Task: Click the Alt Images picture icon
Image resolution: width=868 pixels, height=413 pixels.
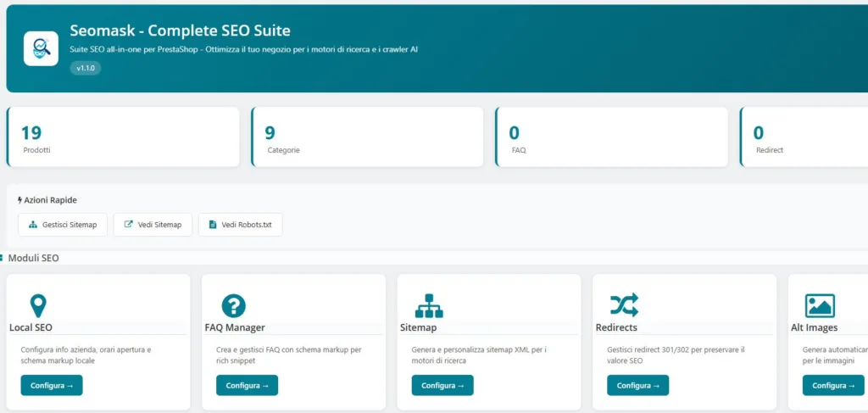Action: point(820,305)
